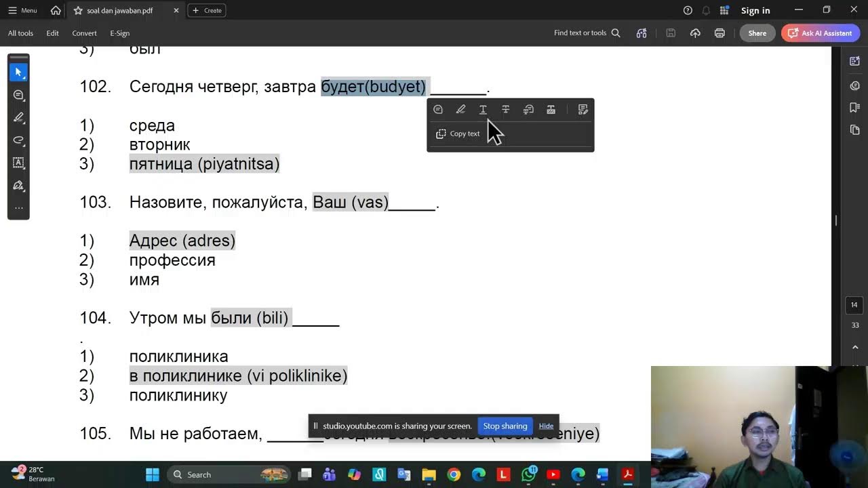Go to Acrobat Home
868x488 pixels.
coord(56,10)
